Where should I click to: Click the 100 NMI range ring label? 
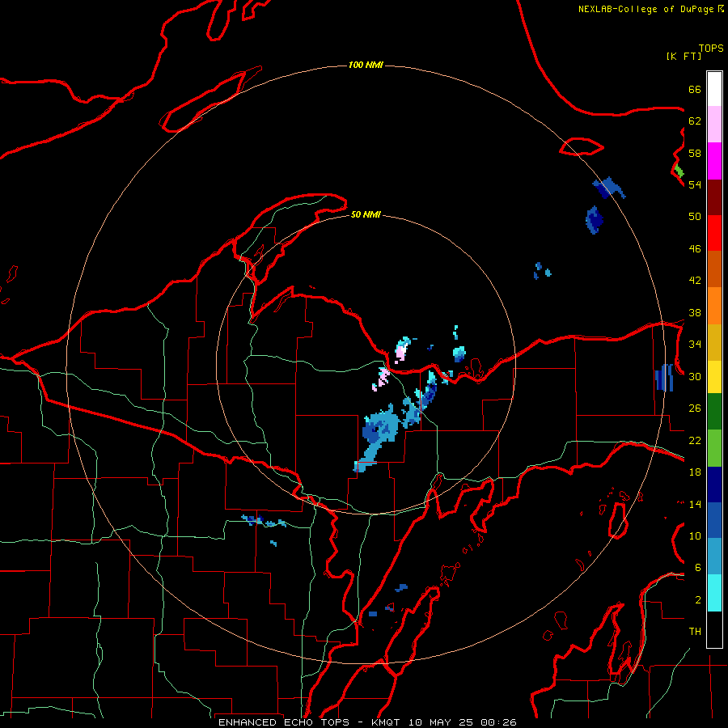(x=366, y=65)
